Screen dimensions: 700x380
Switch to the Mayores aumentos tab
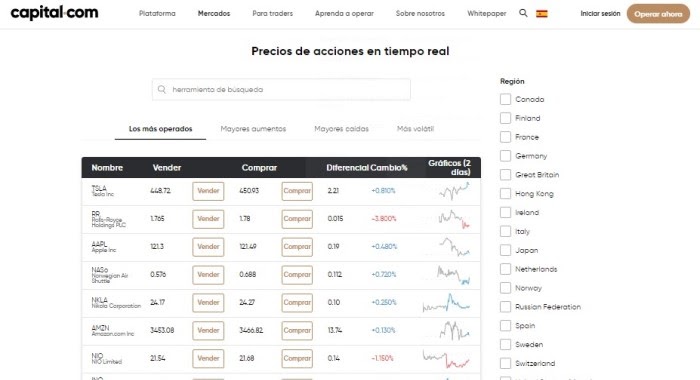pos(253,129)
